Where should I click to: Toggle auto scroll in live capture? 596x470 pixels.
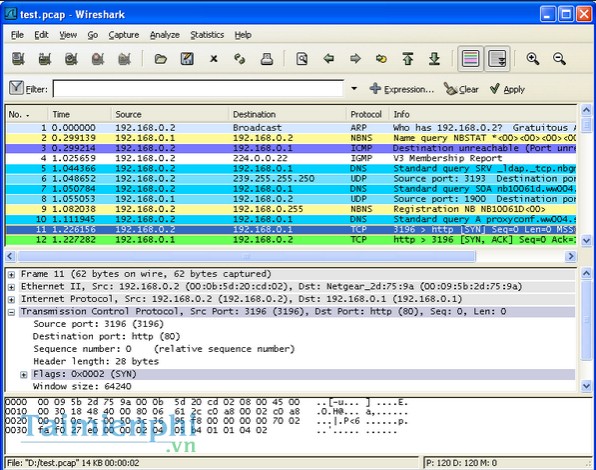[x=497, y=59]
